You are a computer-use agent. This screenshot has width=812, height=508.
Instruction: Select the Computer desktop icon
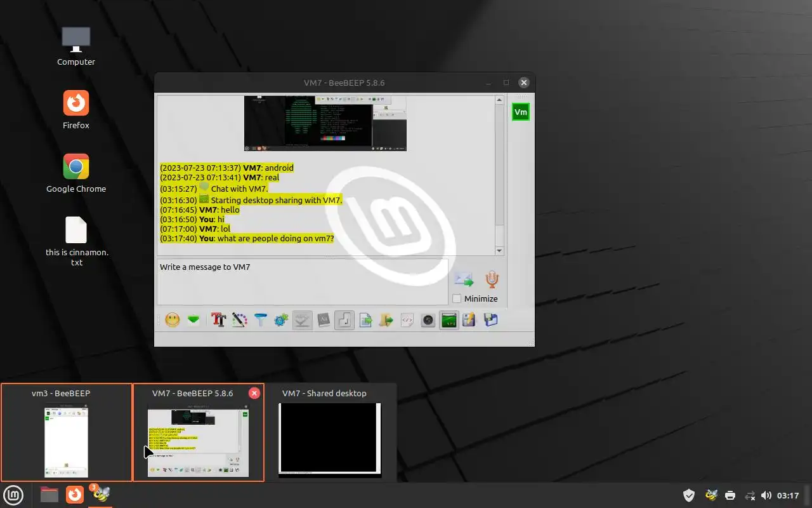(76, 47)
